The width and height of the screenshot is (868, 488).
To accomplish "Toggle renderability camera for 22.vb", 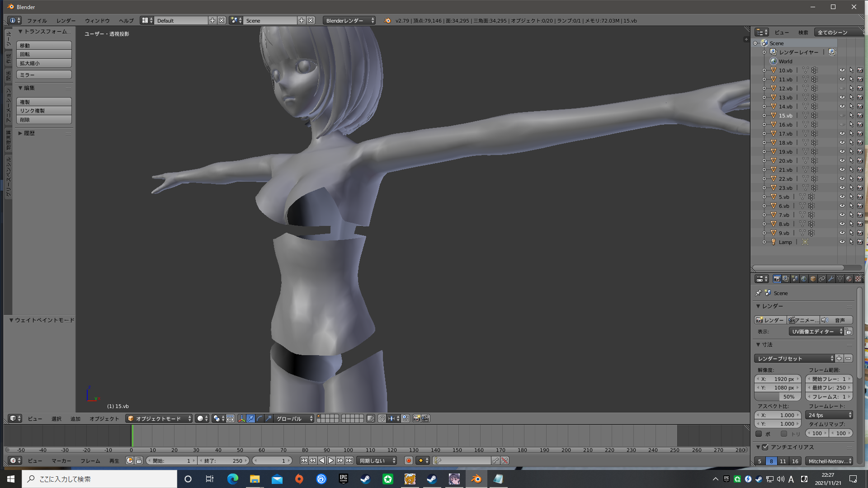I will tap(860, 178).
